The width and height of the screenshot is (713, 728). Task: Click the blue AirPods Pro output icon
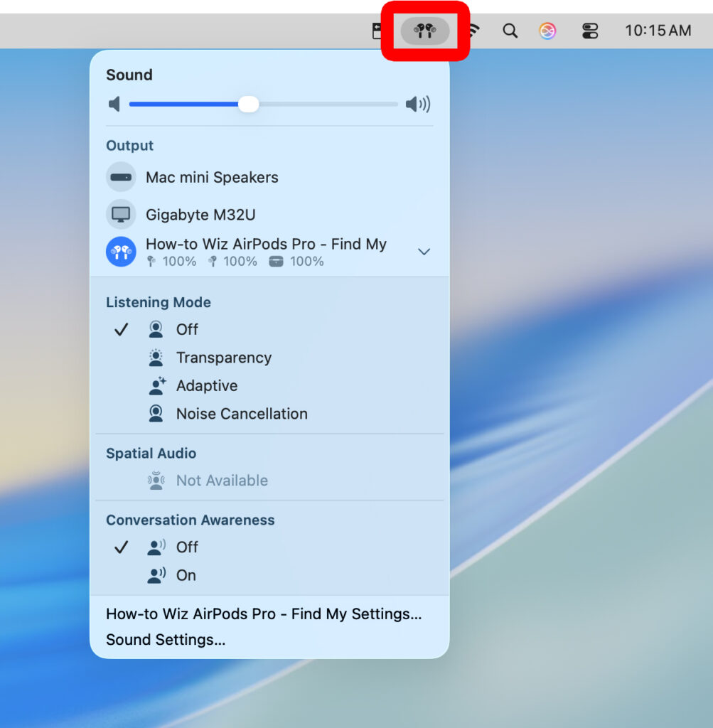pos(121,252)
